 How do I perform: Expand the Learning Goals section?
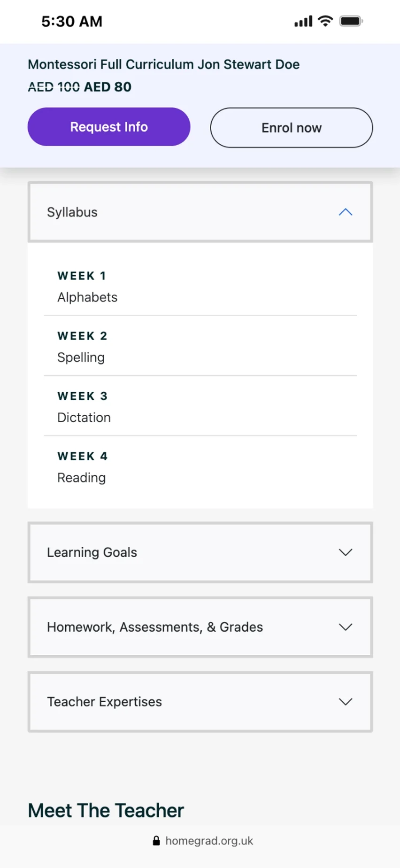tap(200, 553)
